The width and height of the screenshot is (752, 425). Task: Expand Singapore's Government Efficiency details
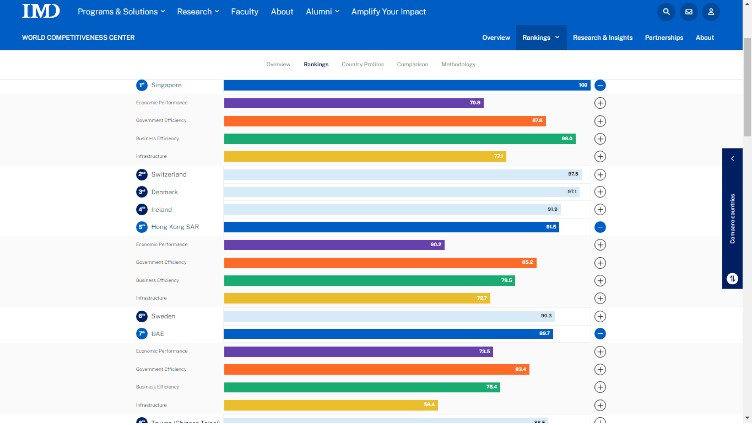pyautogui.click(x=600, y=121)
